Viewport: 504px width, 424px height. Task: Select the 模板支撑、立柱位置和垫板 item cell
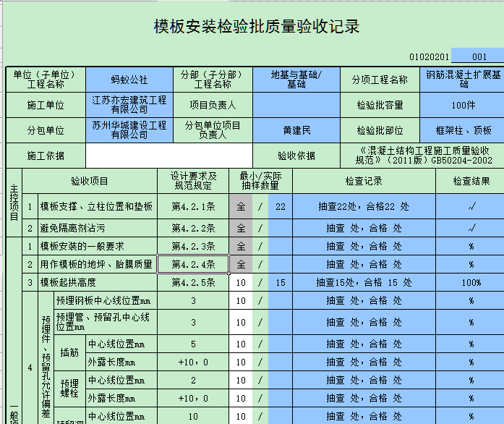point(98,206)
